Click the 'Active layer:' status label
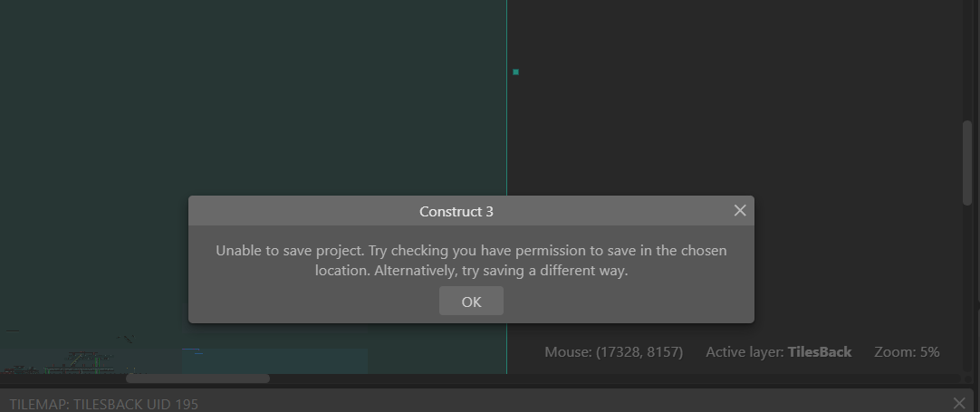Image resolution: width=980 pixels, height=412 pixels. tap(745, 351)
